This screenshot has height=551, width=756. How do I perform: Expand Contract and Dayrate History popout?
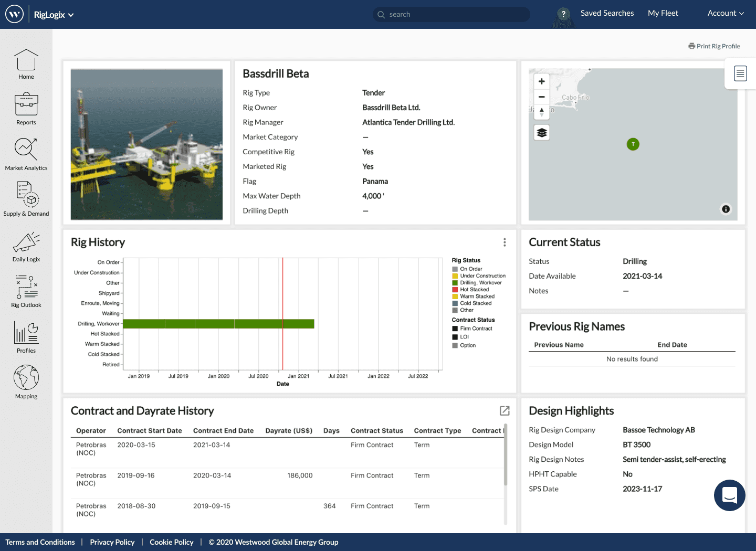505,411
